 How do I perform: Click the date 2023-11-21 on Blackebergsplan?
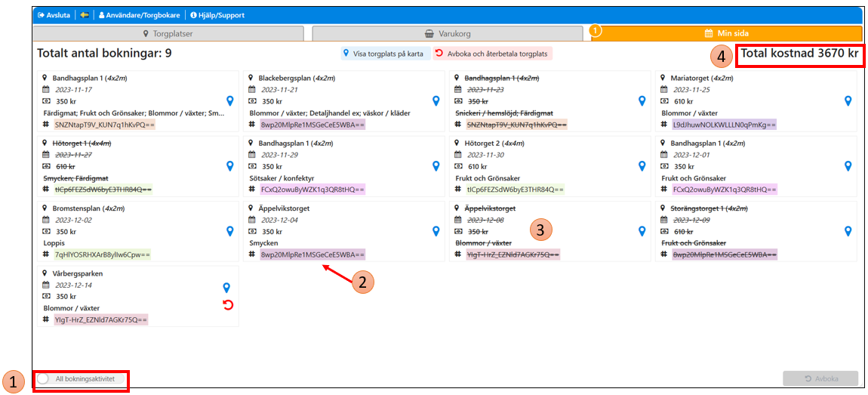click(281, 90)
